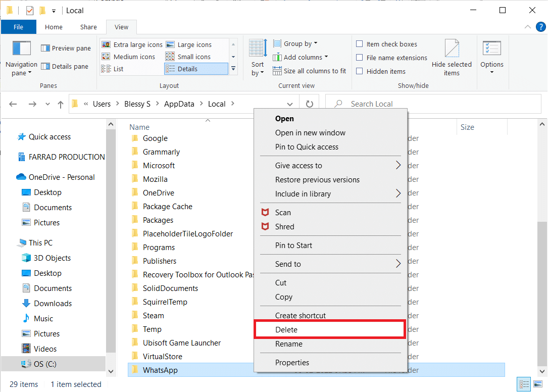The image size is (548, 392).
Task: Open the Add columns dropdown
Action: point(300,58)
